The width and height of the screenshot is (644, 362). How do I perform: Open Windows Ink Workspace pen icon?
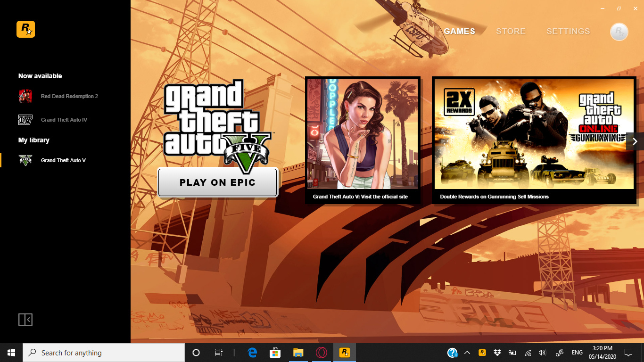tap(560, 353)
